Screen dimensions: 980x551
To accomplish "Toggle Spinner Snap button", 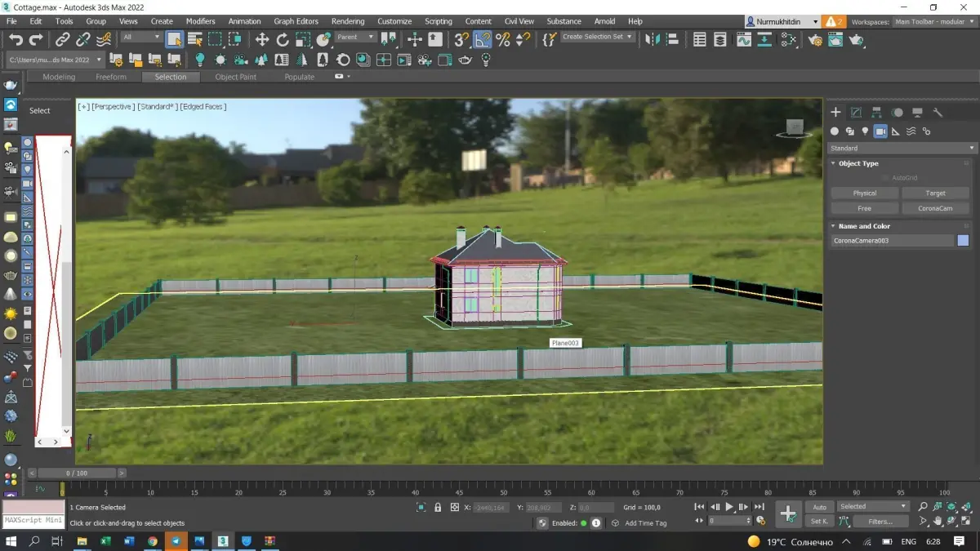I will [523, 39].
